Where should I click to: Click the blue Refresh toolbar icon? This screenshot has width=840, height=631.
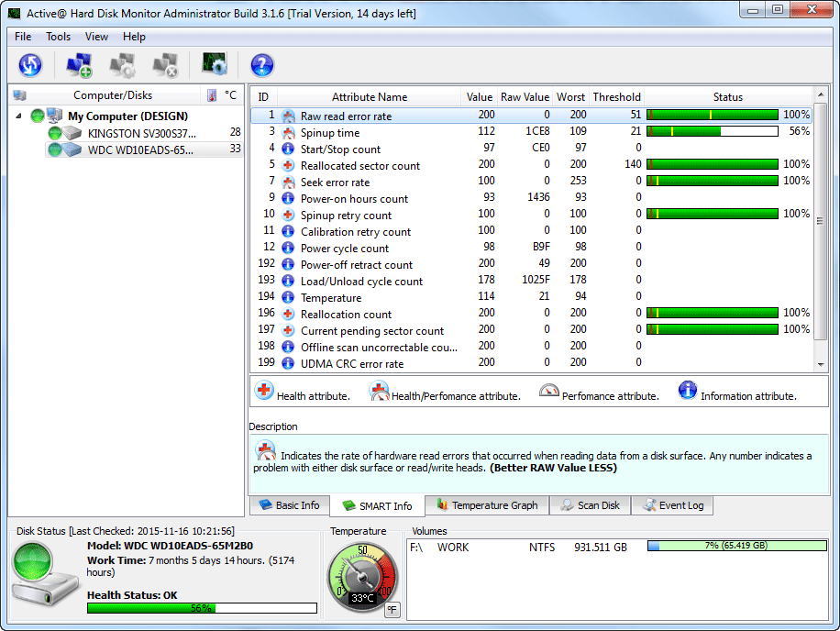tap(30, 65)
